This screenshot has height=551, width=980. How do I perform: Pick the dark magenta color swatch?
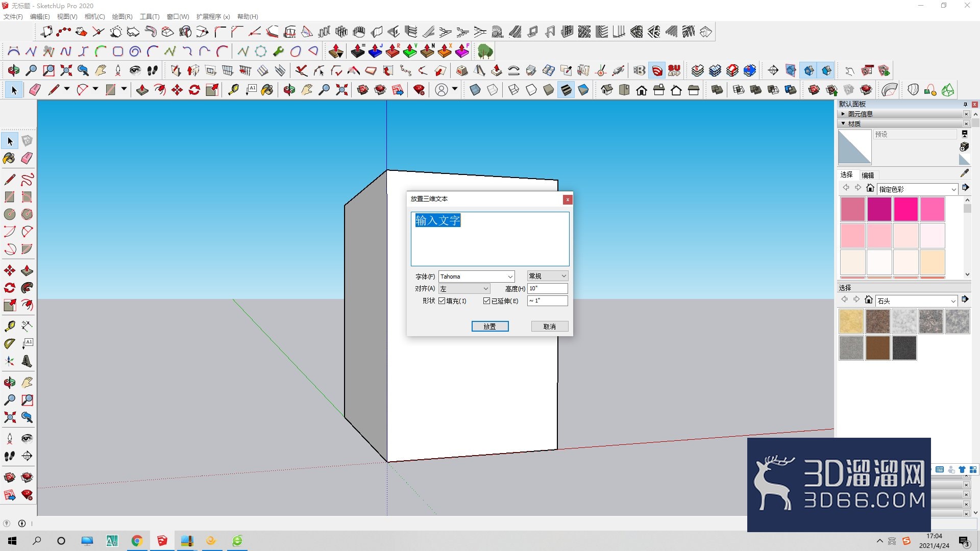coord(879,209)
